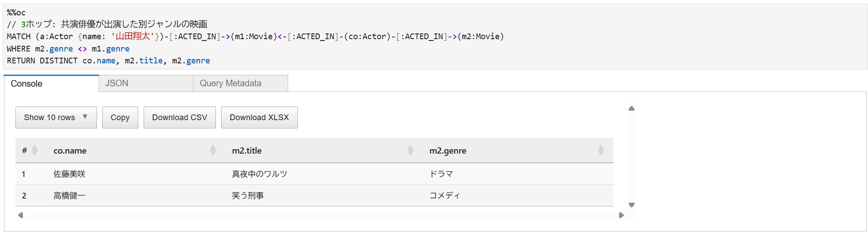The image size is (868, 235).
Task: Open the Show 10 rows dropdown
Action: [x=56, y=117]
